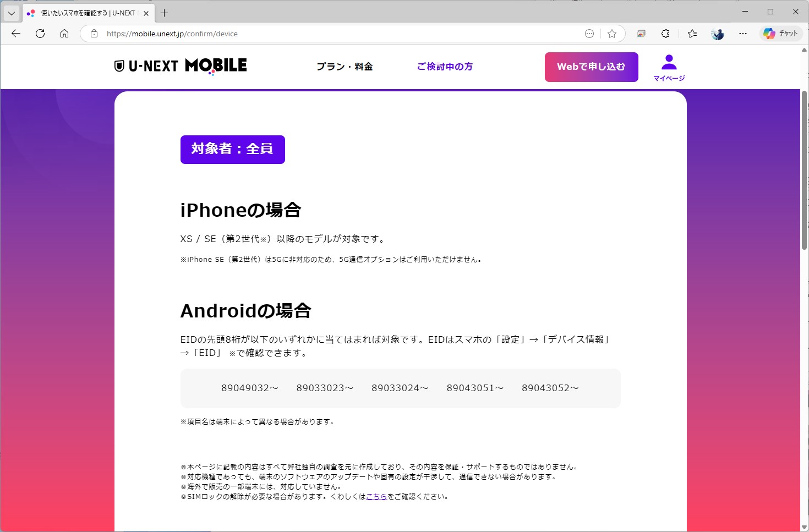Click the Webで申し込む button
This screenshot has width=809, height=532.
tap(591, 67)
